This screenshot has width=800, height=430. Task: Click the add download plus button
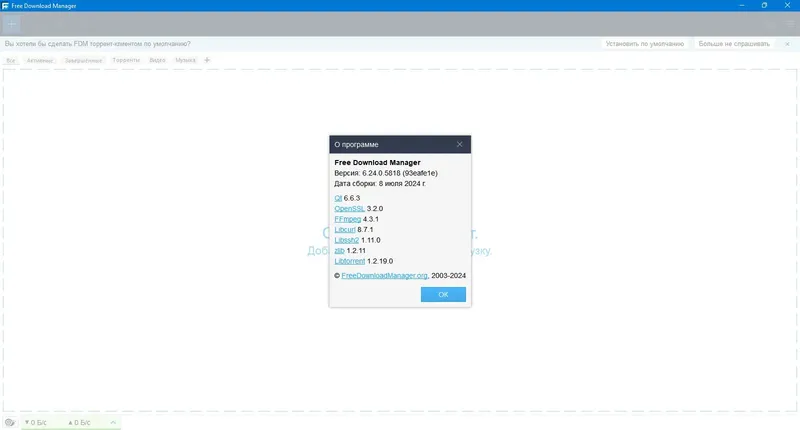point(12,24)
